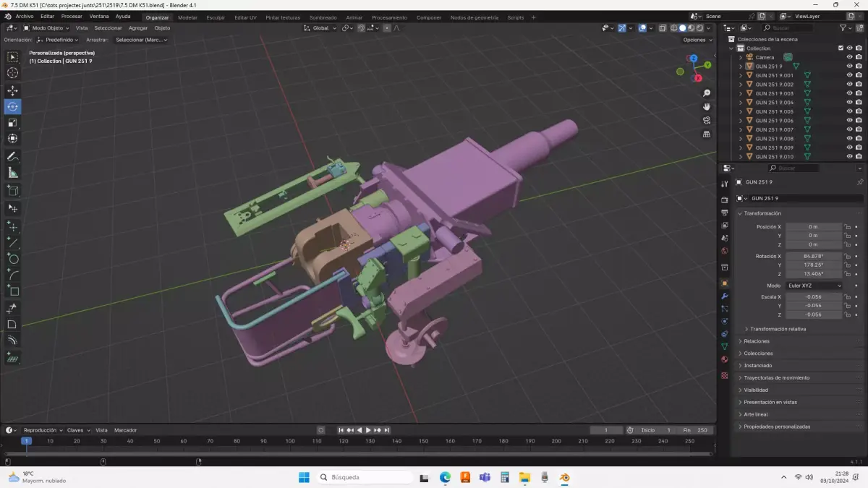Click the Fin frame value 250
This screenshot has height=488, width=868.
pos(696,430)
